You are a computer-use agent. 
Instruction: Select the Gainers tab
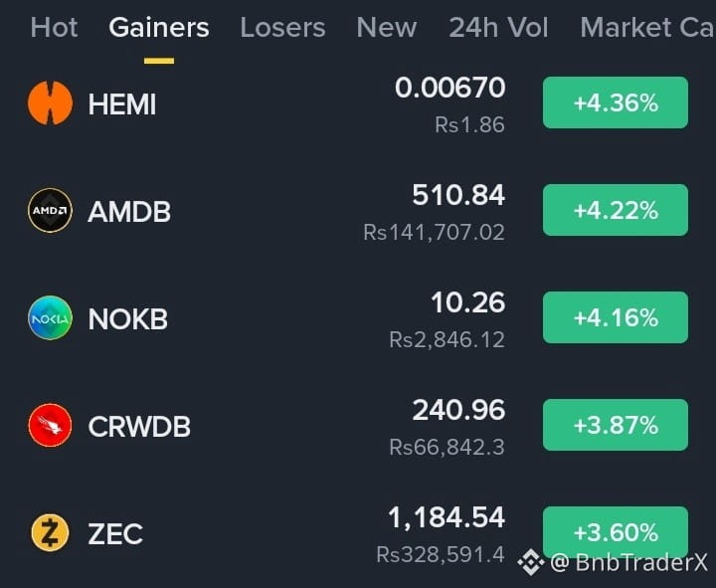pos(159,28)
